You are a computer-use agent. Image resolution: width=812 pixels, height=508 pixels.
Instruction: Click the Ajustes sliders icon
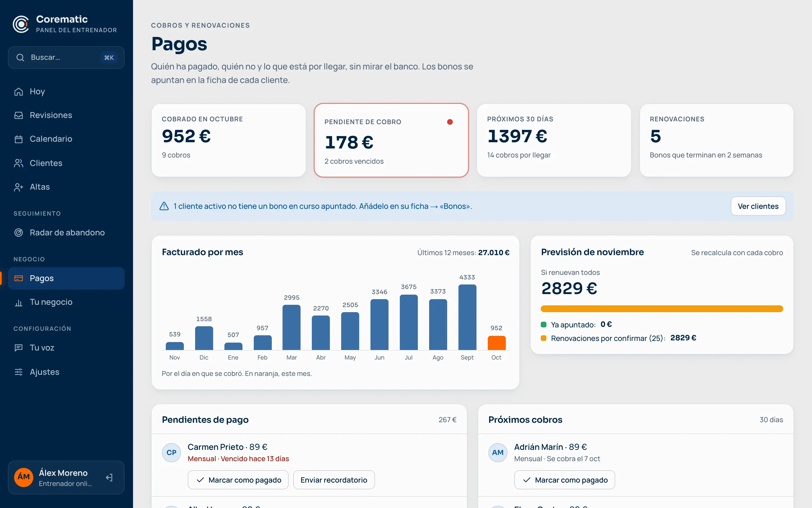click(x=18, y=372)
